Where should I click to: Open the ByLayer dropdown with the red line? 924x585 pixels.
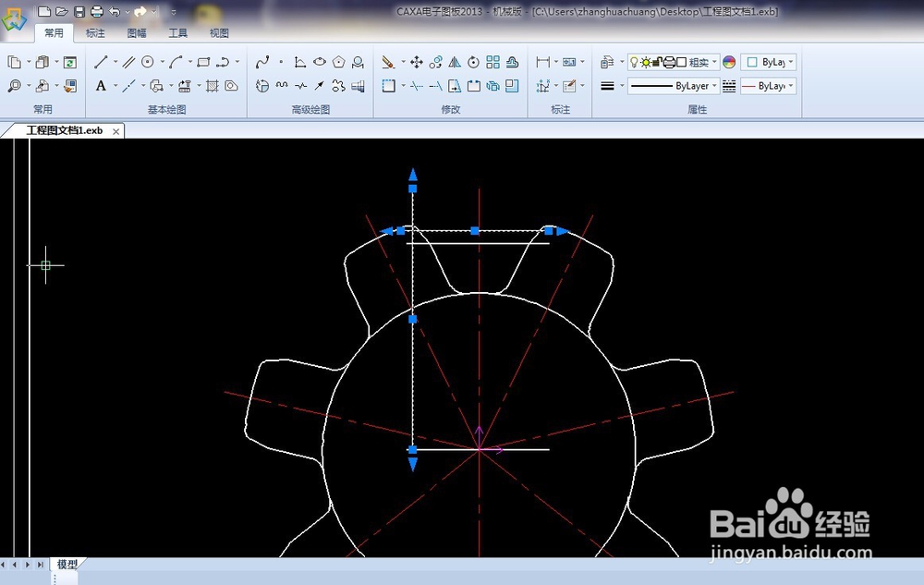tap(769, 86)
